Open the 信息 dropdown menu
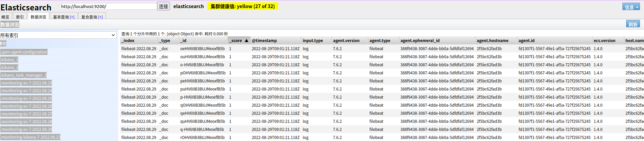Screen dimensions: 644x141 tap(631, 7)
